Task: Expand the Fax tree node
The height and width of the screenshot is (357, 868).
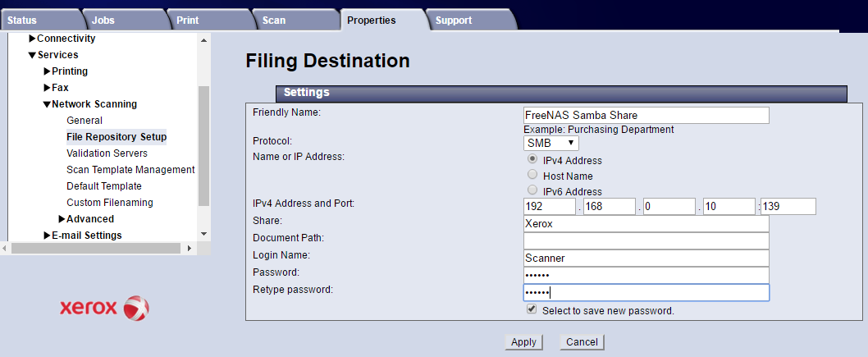Action: pyautogui.click(x=47, y=88)
